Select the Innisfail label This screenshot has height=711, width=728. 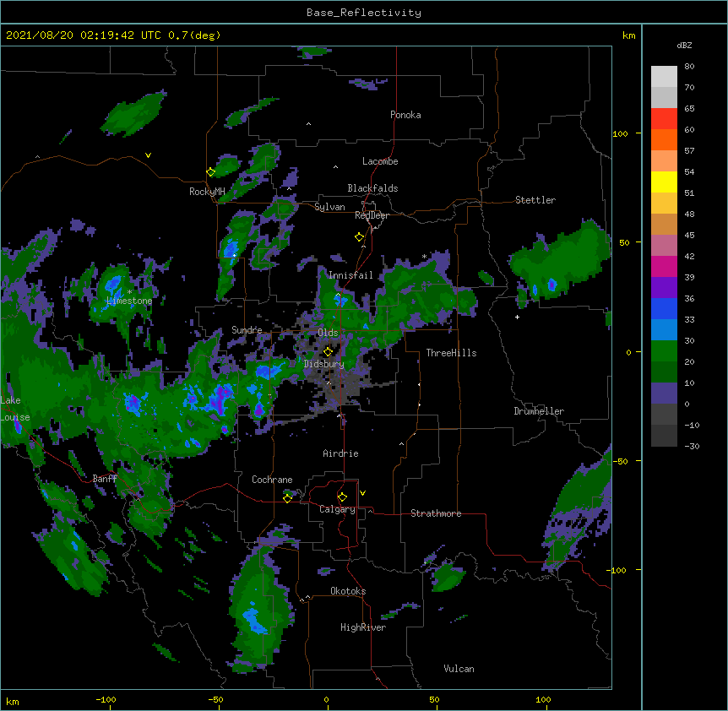(350, 275)
